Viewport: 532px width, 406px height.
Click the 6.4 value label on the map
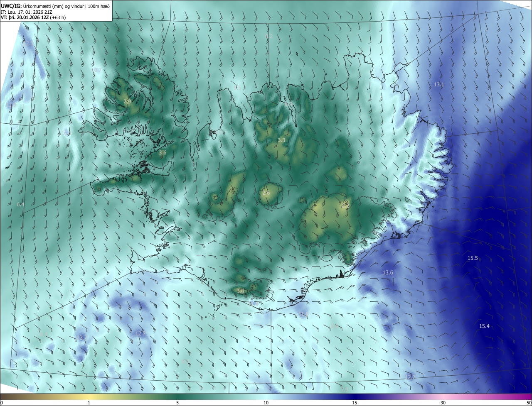coord(20,205)
